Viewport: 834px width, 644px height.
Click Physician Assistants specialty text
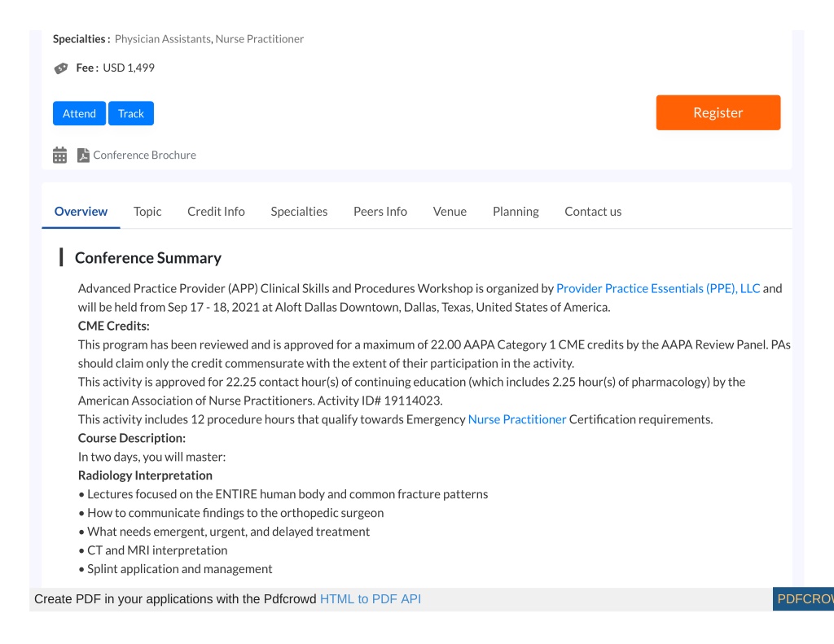163,39
